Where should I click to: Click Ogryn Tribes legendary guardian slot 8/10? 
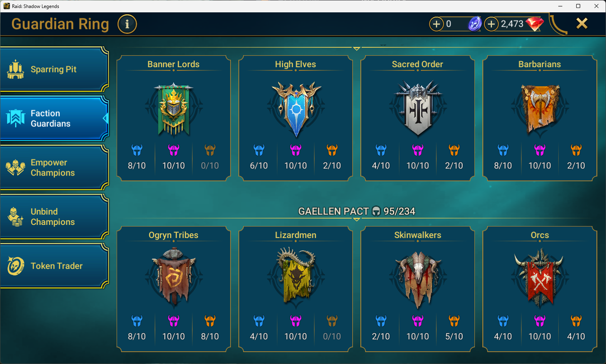[210, 328]
